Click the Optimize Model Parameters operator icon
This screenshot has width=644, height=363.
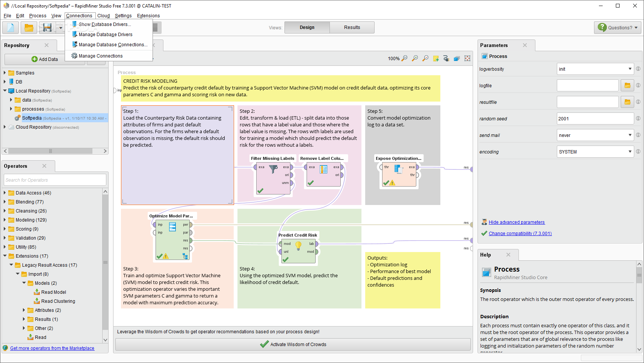click(x=172, y=227)
